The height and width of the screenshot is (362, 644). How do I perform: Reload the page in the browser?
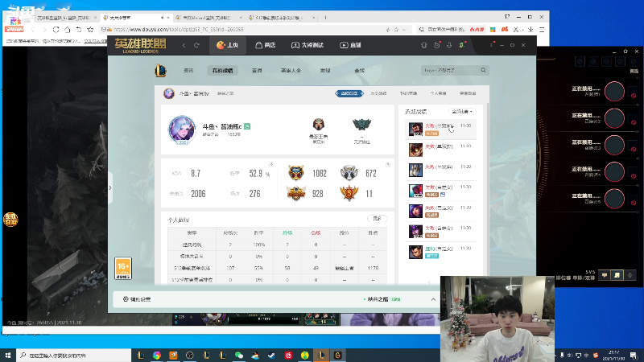(56, 30)
